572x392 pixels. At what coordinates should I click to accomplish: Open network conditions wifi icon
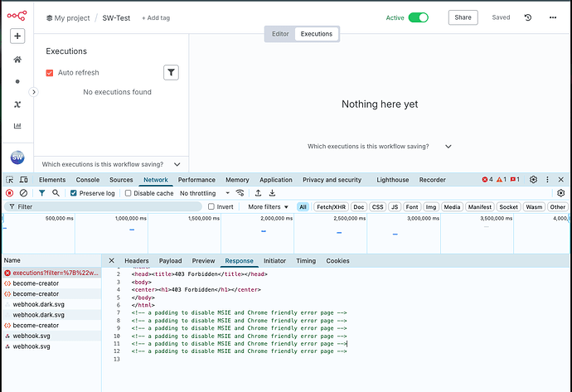click(240, 193)
